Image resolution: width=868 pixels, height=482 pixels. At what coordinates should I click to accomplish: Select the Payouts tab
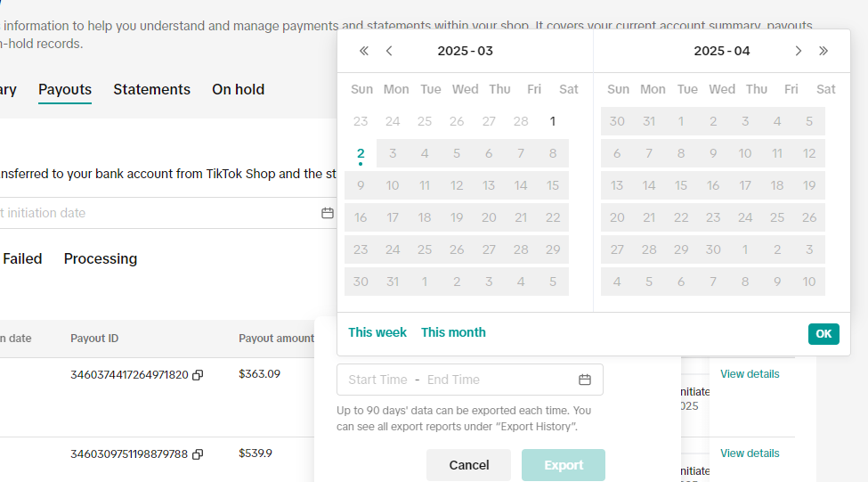(65, 89)
